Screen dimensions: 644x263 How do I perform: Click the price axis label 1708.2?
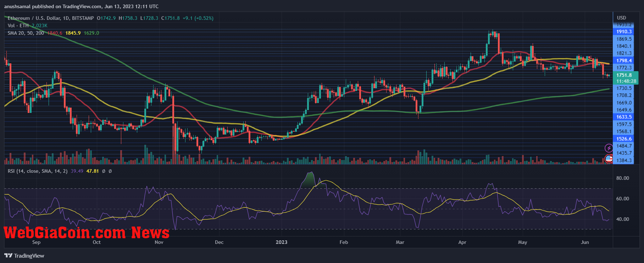tap(624, 95)
